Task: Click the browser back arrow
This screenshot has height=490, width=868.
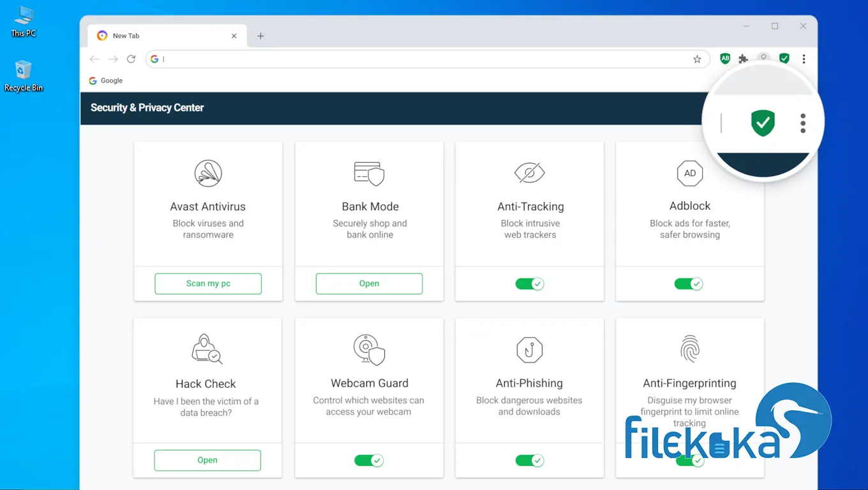Action: [x=94, y=59]
